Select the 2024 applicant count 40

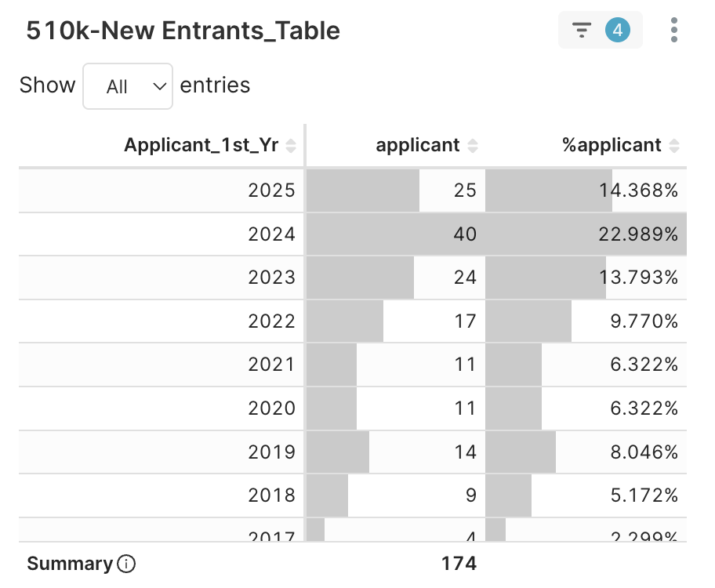(x=464, y=234)
